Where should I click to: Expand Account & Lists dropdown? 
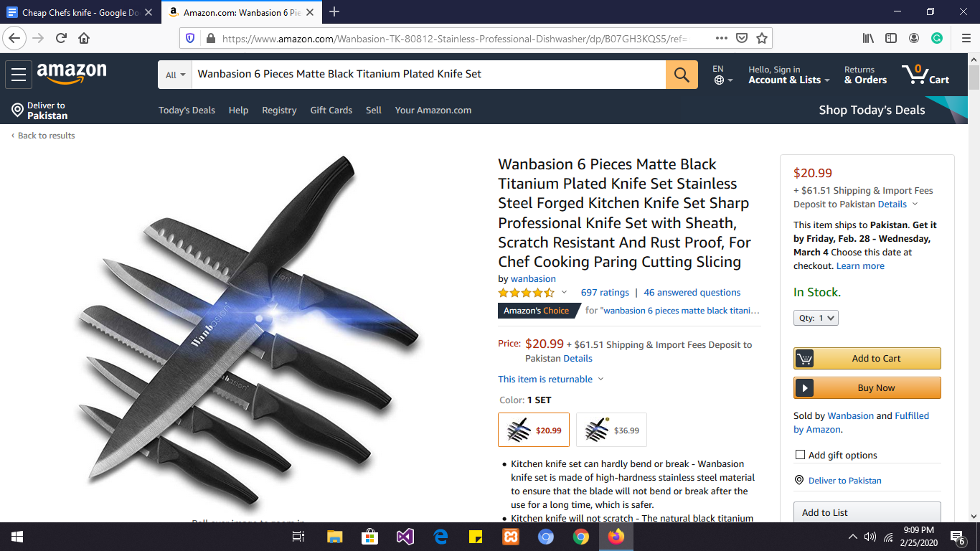(789, 75)
